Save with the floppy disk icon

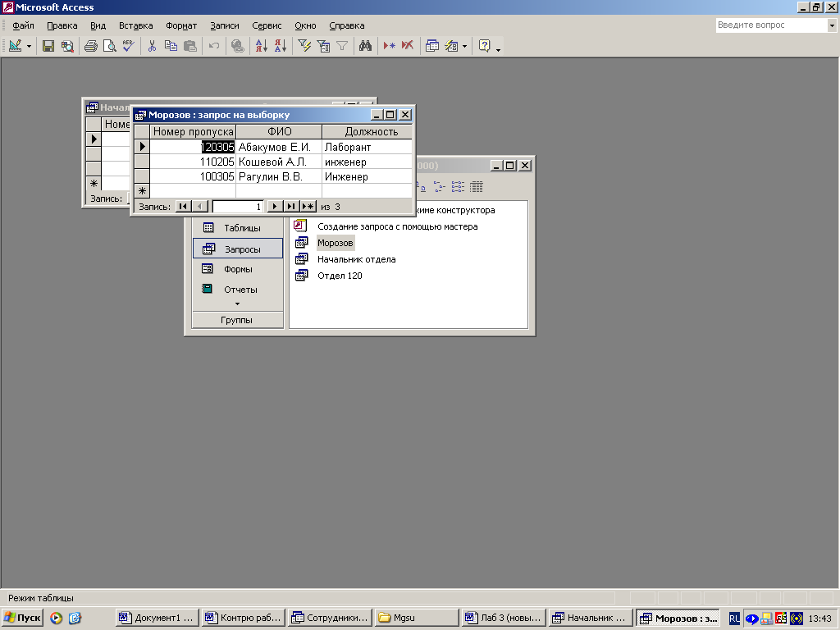[x=48, y=46]
